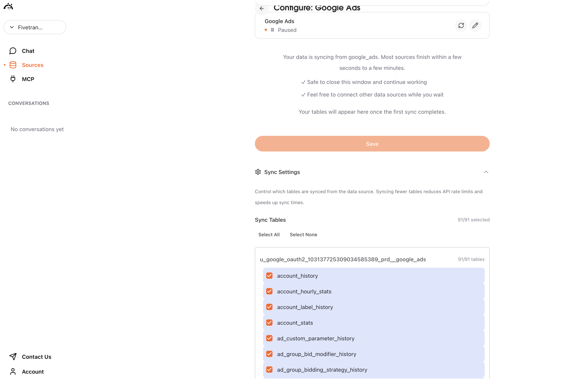
Task: Click the Contact Us paper plane icon
Action: click(x=13, y=357)
